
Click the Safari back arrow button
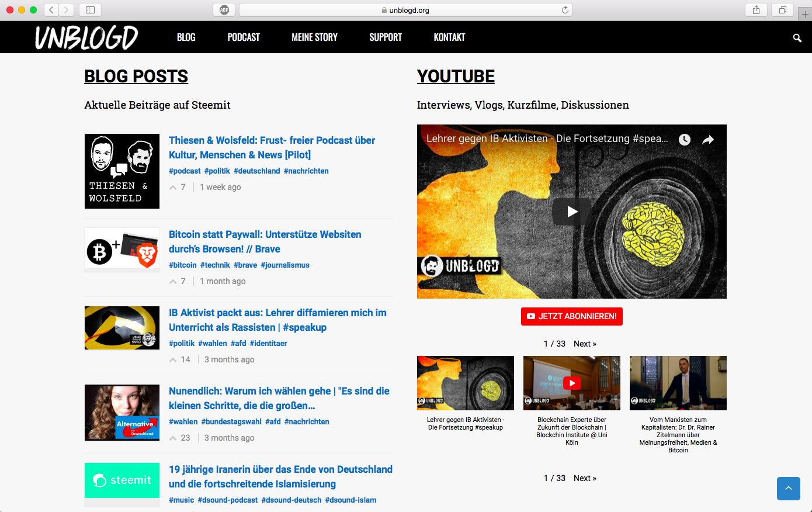51,10
